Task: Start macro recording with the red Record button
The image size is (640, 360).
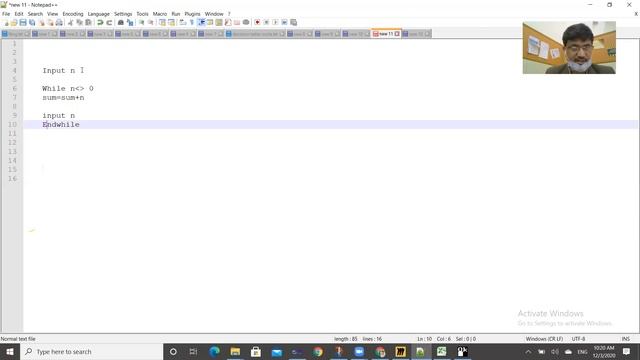Action: (x=257, y=22)
